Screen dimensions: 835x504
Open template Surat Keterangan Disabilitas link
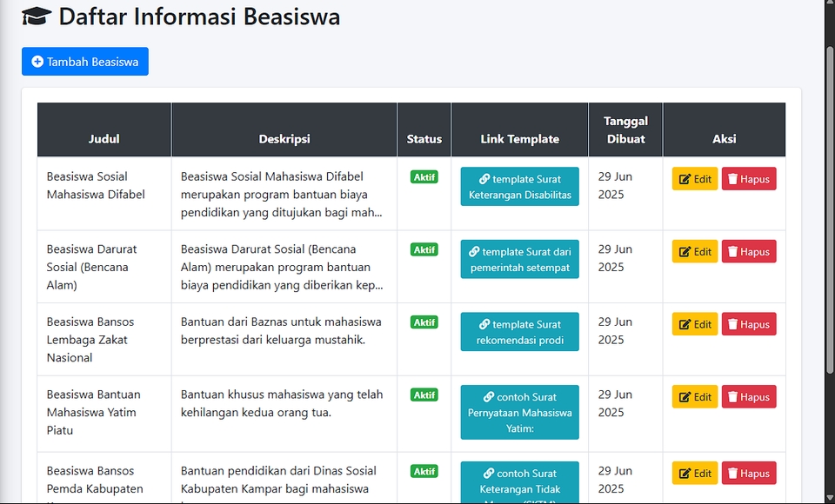[x=520, y=187]
